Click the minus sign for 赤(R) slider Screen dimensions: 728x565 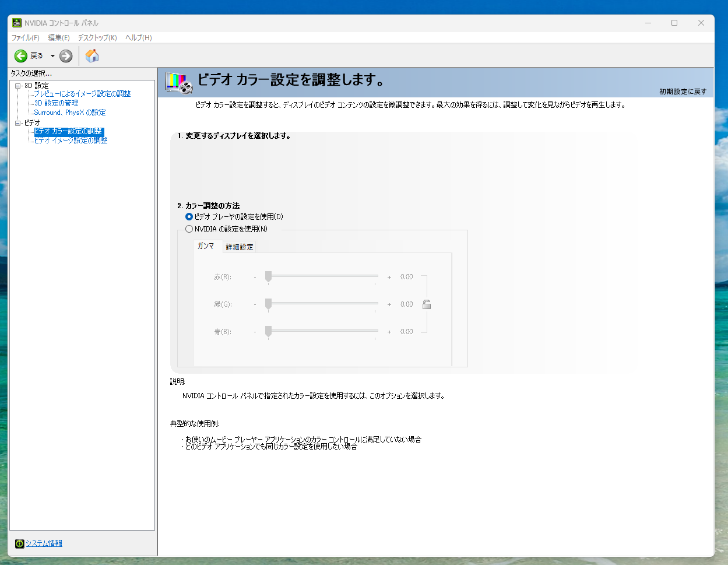click(x=255, y=277)
